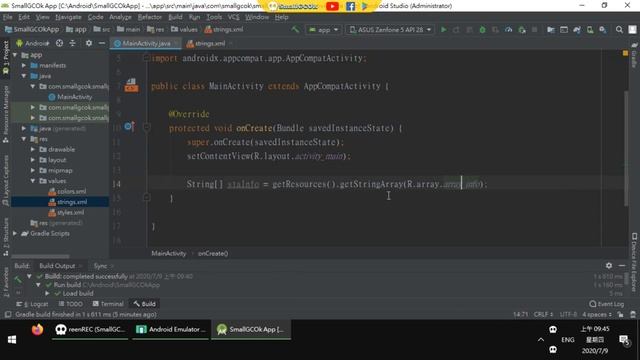Open Build panel gear settings

point(609,266)
